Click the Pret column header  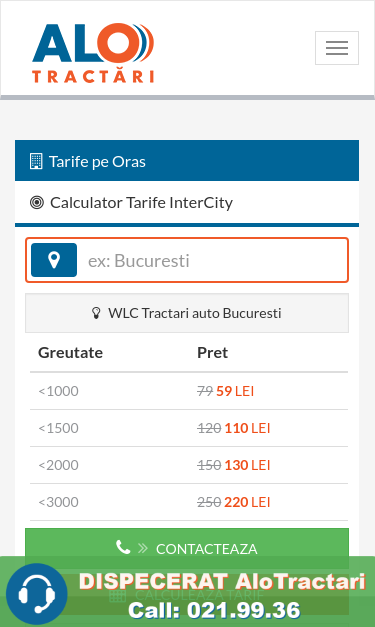click(x=212, y=353)
